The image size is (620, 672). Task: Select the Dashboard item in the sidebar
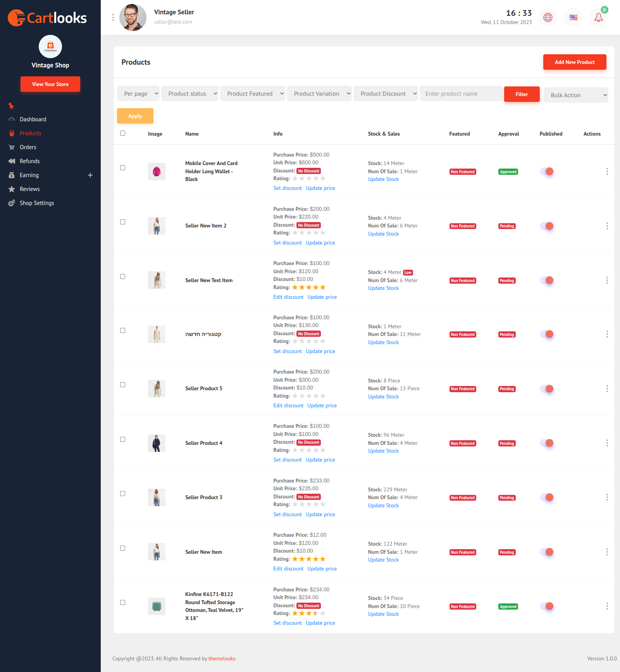[x=33, y=119]
